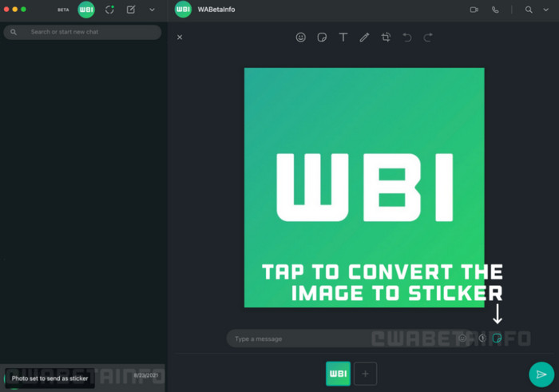Click the WBI image preview
559x392 pixels.
point(364,188)
